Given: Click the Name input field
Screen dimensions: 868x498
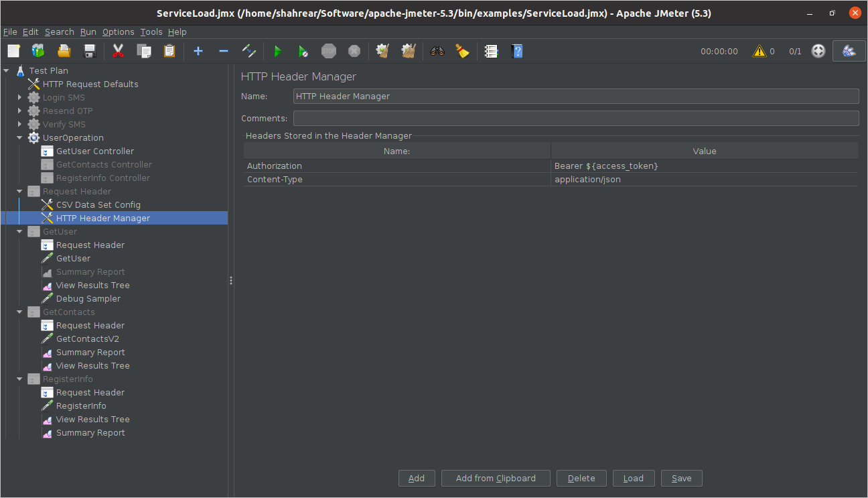Looking at the screenshot, I should 576,96.
